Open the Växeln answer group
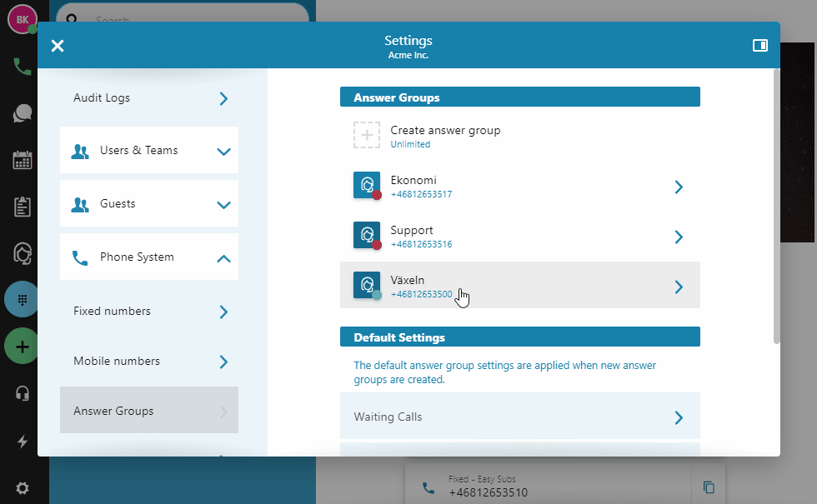 (x=520, y=285)
